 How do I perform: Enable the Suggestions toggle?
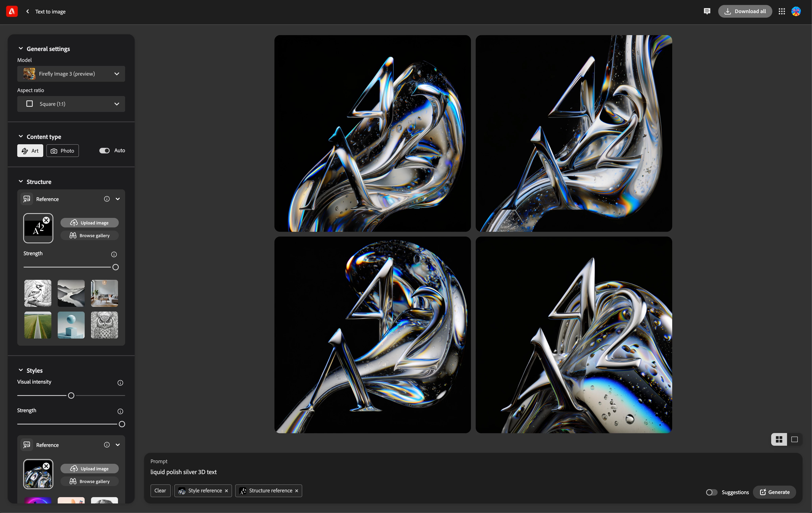[x=711, y=492]
